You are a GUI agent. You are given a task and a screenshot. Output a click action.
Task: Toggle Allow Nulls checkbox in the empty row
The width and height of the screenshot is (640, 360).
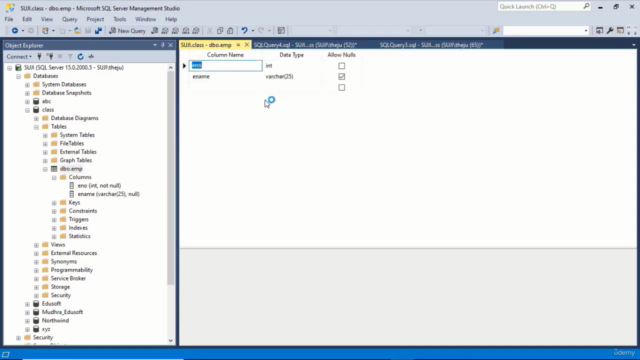tap(342, 87)
